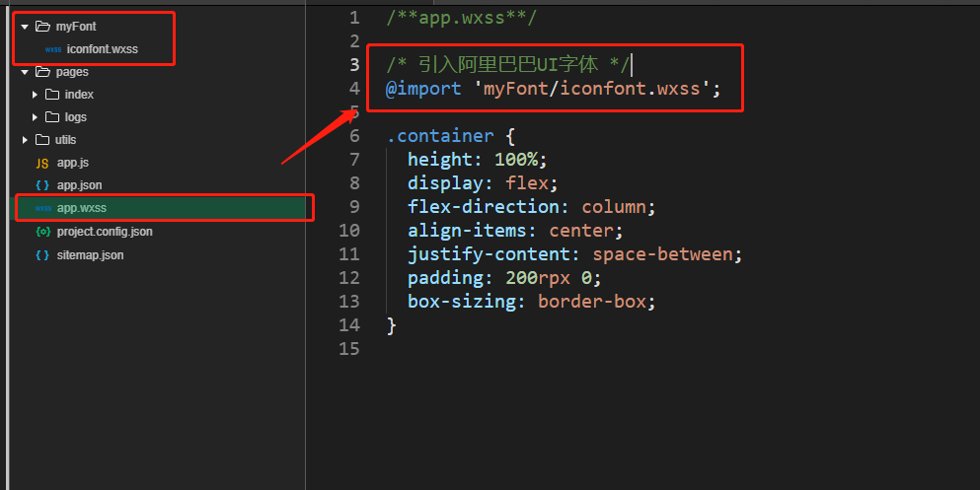Click the '.container' selector
This screenshot has width=980, height=490.
point(440,136)
